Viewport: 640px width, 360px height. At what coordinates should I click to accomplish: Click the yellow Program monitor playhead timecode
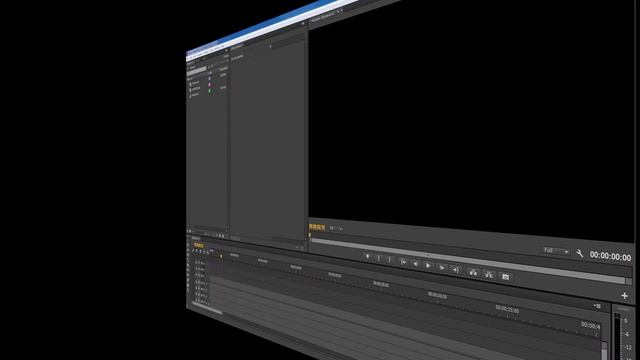317,227
